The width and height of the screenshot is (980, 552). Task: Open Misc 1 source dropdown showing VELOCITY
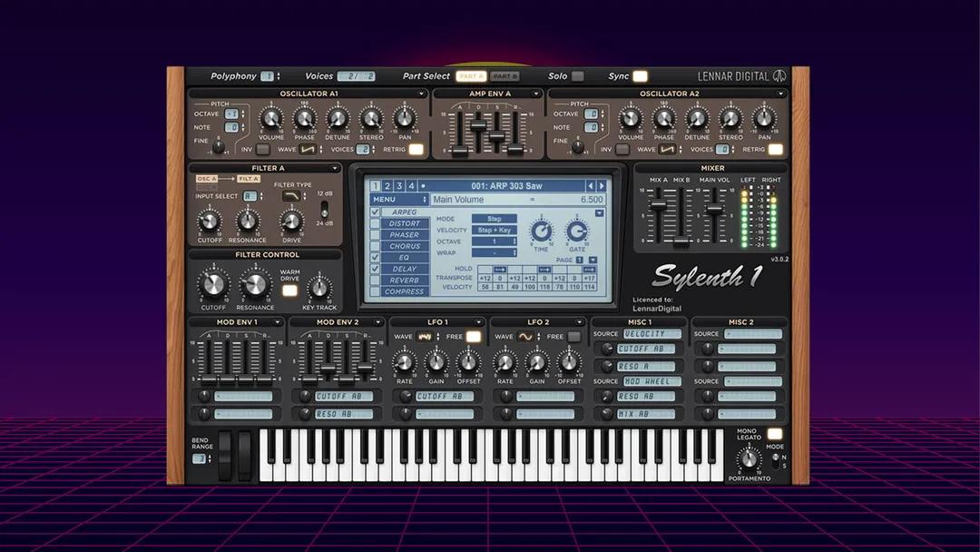652,334
